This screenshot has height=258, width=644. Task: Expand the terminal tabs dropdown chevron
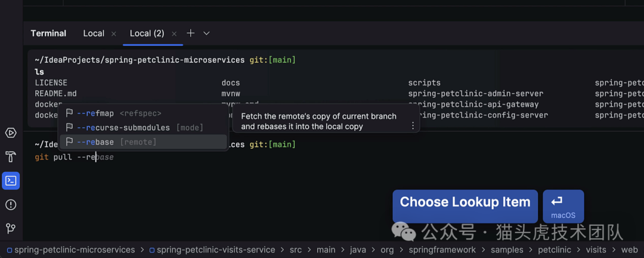tap(206, 33)
